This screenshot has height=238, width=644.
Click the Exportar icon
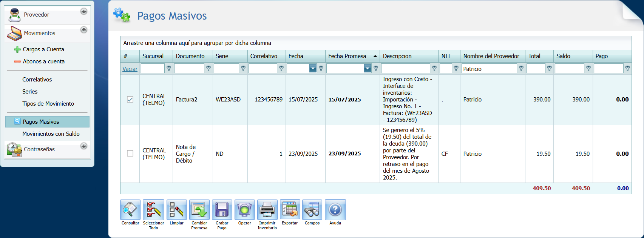(x=290, y=210)
